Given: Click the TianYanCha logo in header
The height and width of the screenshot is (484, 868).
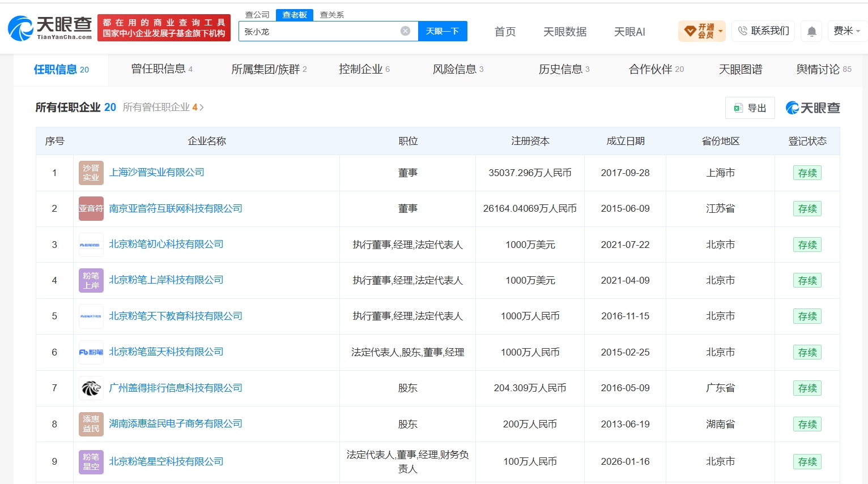Looking at the screenshot, I should click(50, 28).
